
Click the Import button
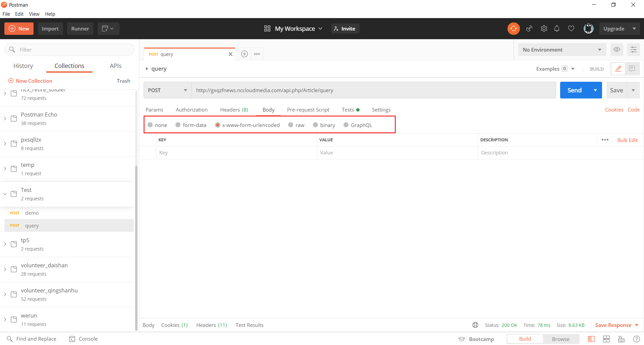[x=50, y=28]
